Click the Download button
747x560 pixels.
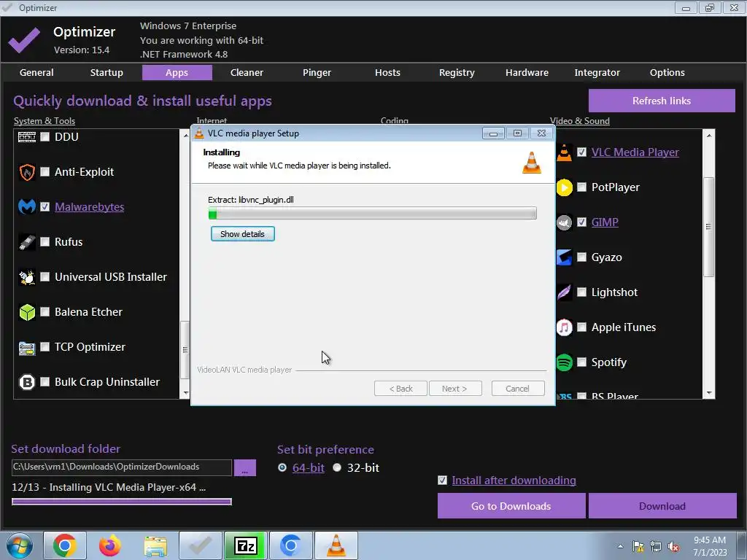click(662, 506)
